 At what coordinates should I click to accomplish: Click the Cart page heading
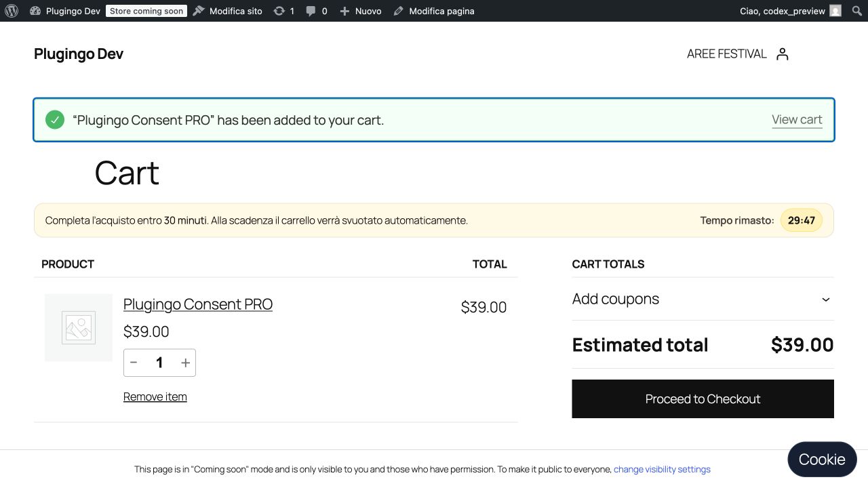127,173
